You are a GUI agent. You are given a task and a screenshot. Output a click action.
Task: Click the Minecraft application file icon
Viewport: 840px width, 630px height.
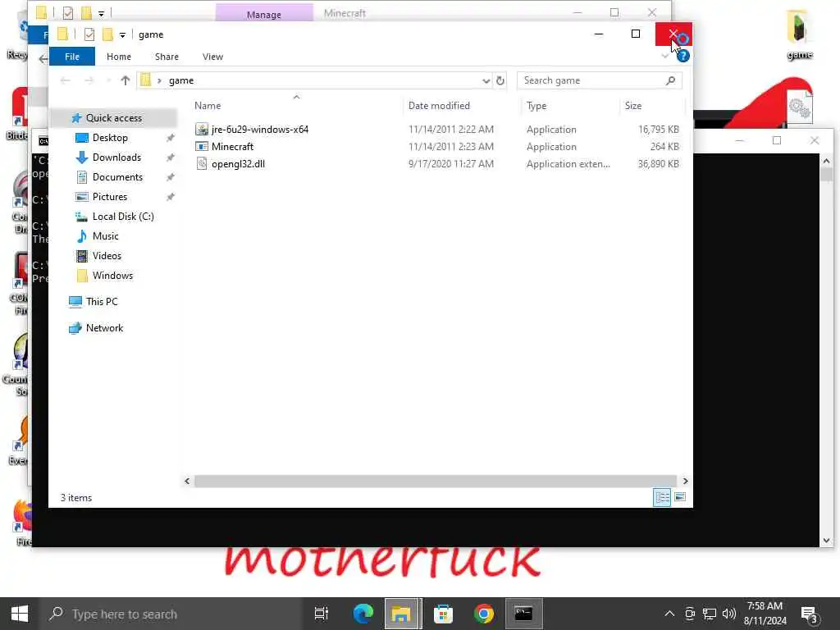click(202, 146)
